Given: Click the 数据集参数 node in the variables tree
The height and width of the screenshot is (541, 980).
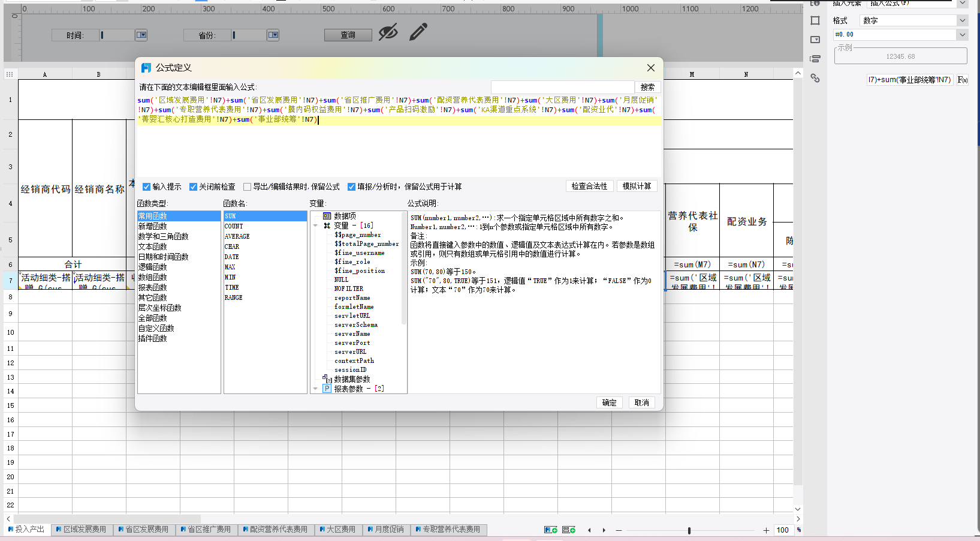Looking at the screenshot, I should click(x=351, y=379).
